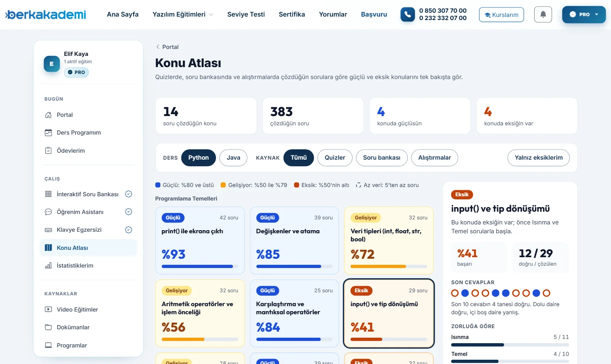
Task: Open print() ile ekrana çıktı topic card
Action: click(x=200, y=241)
